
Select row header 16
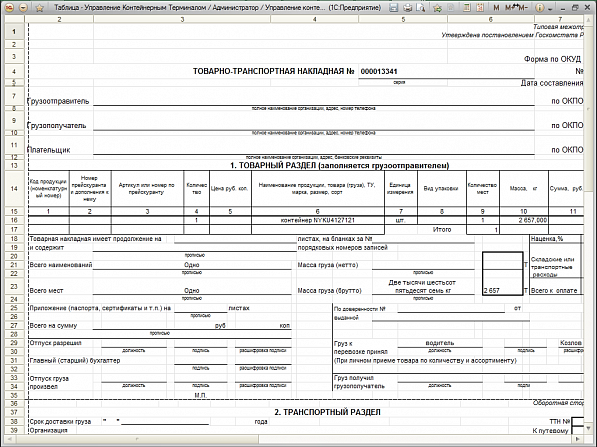[14, 220]
